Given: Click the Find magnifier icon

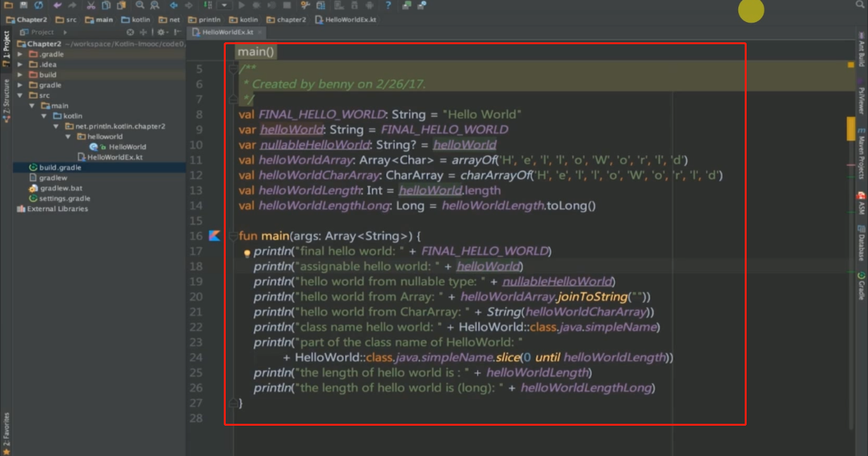Looking at the screenshot, I should point(140,5).
